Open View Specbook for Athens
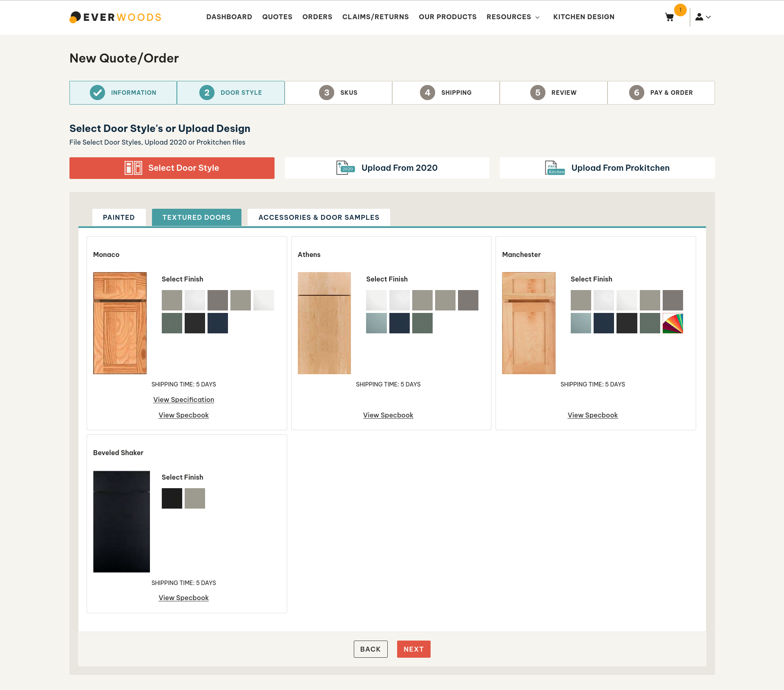Image resolution: width=784 pixels, height=690 pixels. (x=388, y=415)
